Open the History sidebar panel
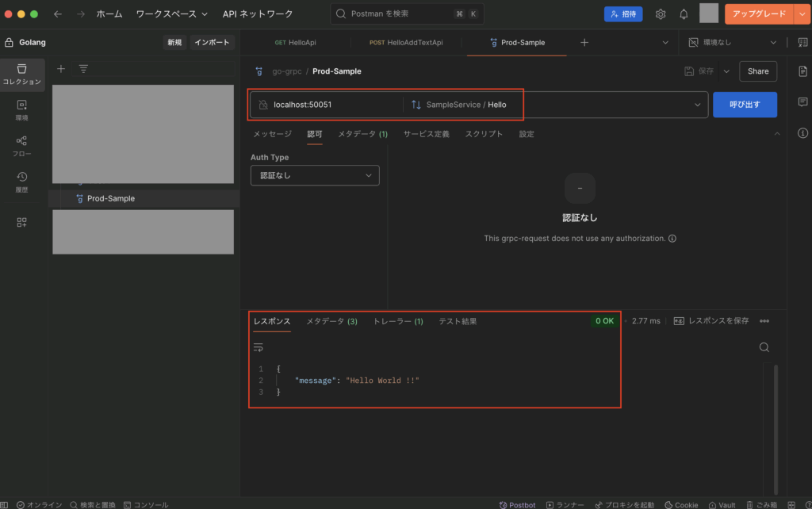 click(x=21, y=182)
